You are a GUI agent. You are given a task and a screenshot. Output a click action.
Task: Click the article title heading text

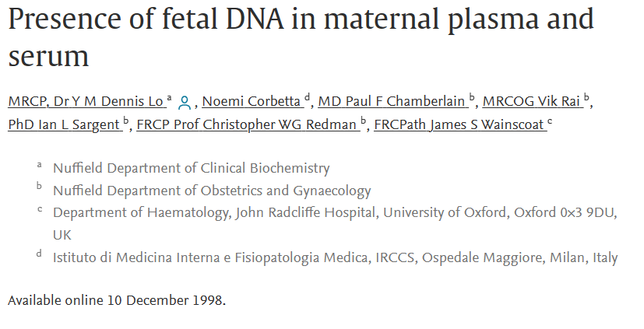click(x=301, y=37)
